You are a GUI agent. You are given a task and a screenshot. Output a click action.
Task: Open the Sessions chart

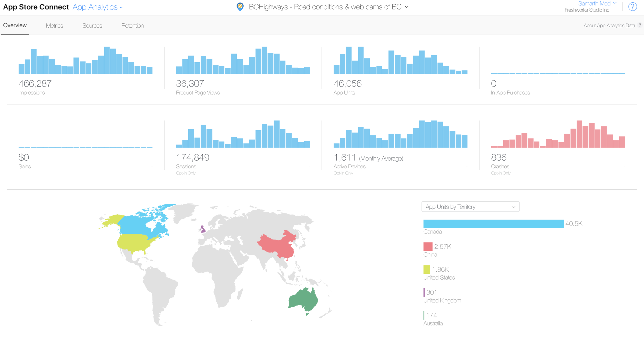243,134
